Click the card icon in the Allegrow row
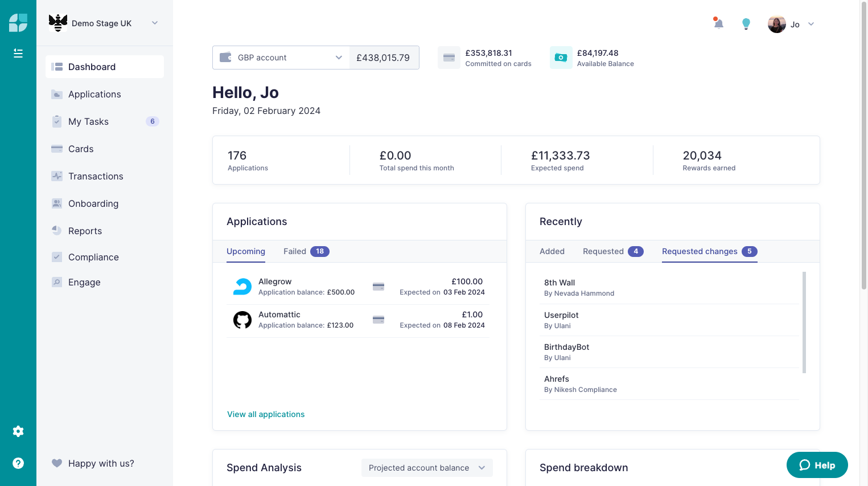 (x=379, y=287)
